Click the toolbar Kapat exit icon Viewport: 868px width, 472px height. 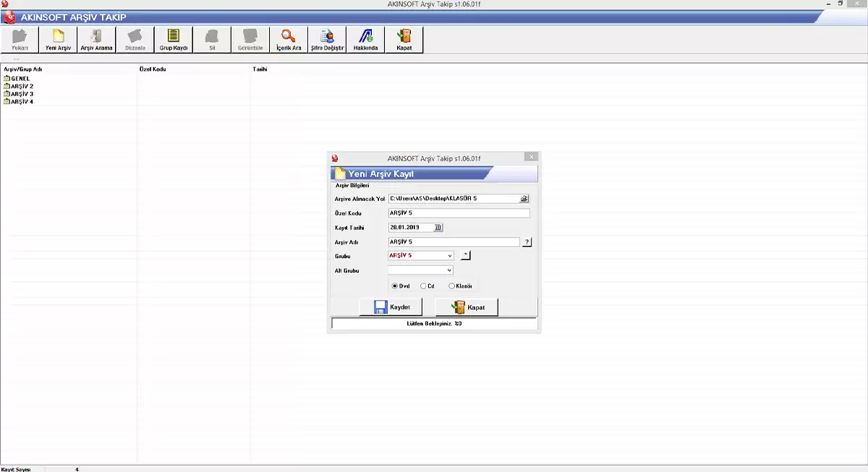(404, 40)
